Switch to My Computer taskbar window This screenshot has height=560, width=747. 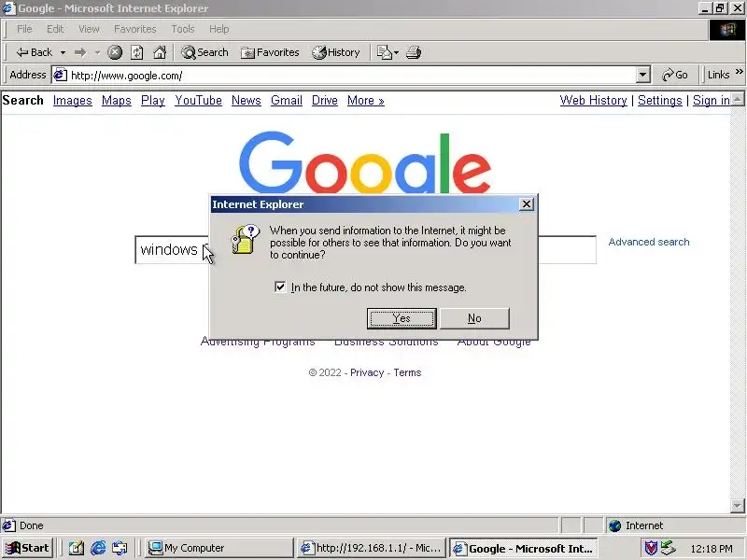219,548
